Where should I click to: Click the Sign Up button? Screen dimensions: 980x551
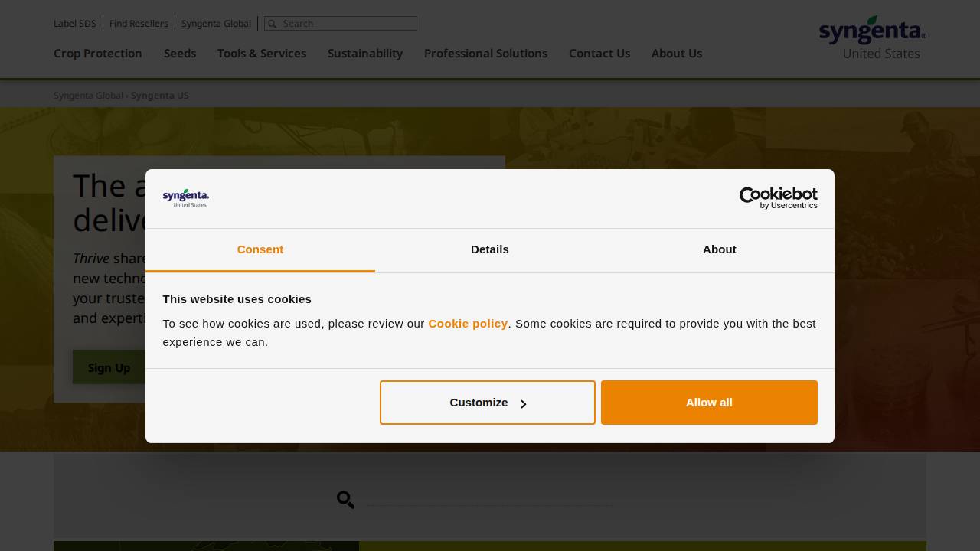click(x=109, y=367)
